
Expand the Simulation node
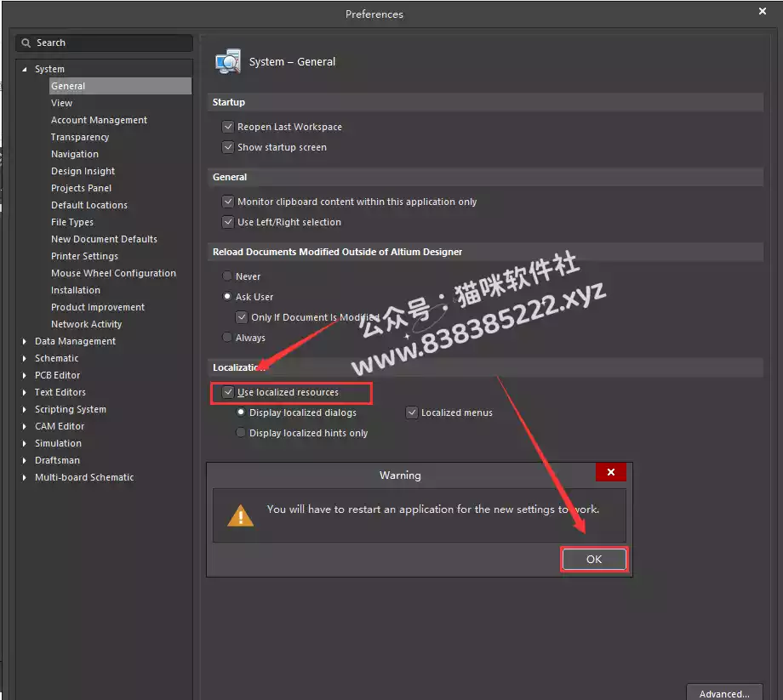pyautogui.click(x=25, y=443)
